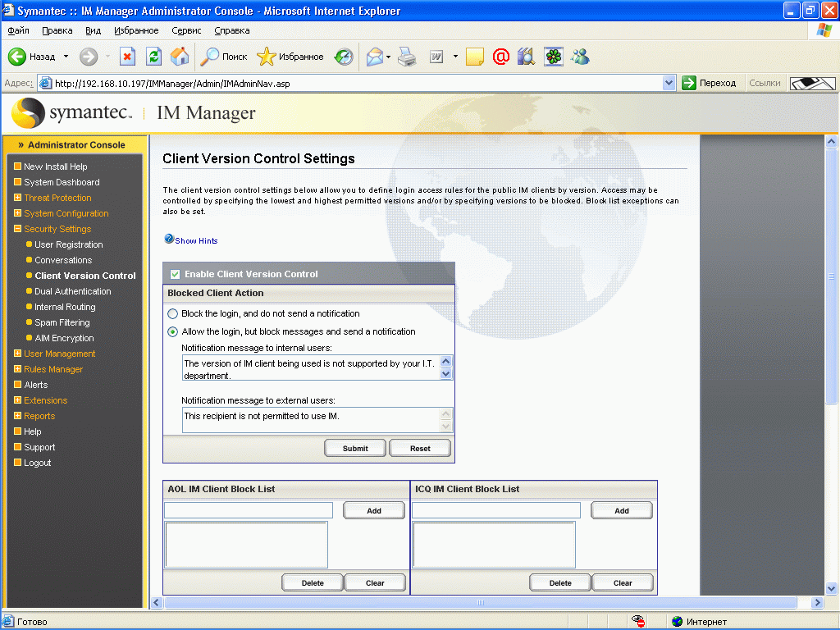
Task: Click the Show Hints question mark icon
Action: coord(169,239)
